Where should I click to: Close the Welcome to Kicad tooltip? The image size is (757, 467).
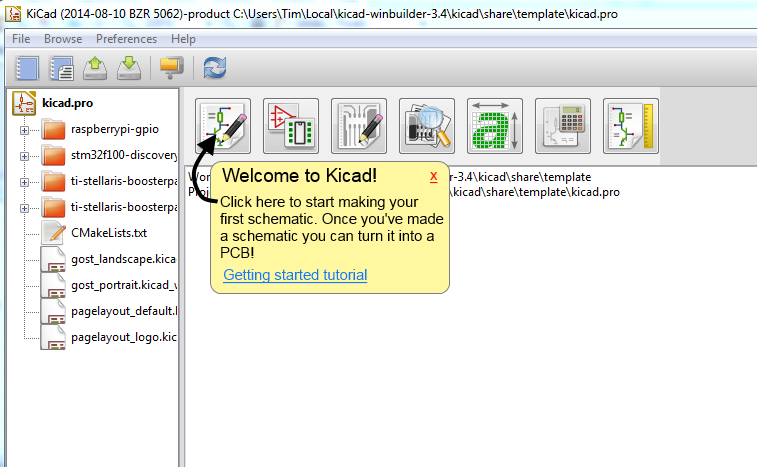click(434, 177)
